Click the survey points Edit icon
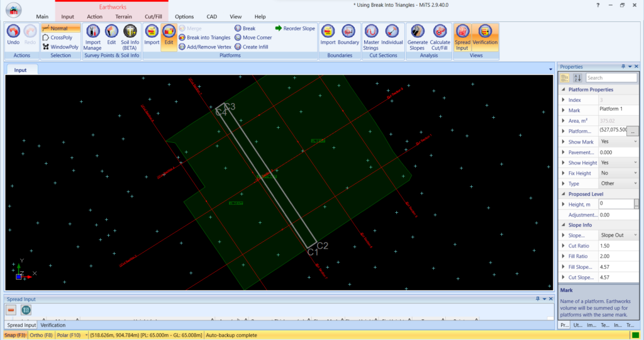 click(x=111, y=31)
